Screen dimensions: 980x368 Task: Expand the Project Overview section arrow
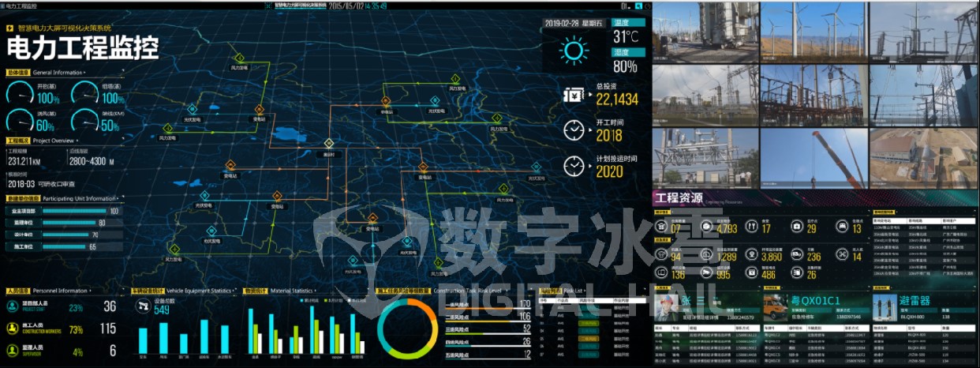[77, 140]
